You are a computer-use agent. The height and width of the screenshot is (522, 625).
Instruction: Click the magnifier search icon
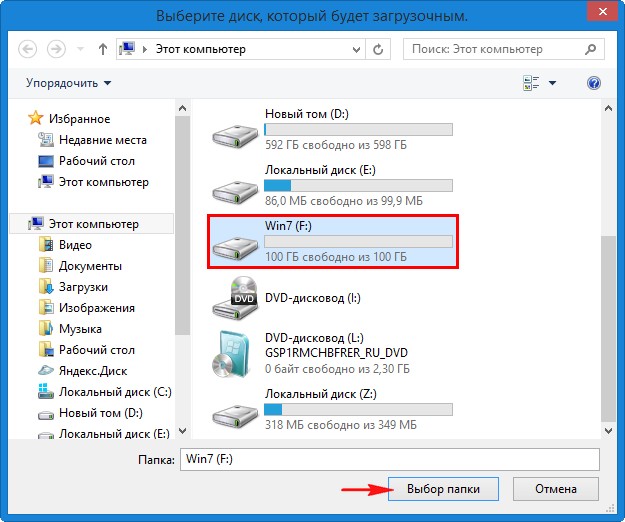[x=590, y=49]
